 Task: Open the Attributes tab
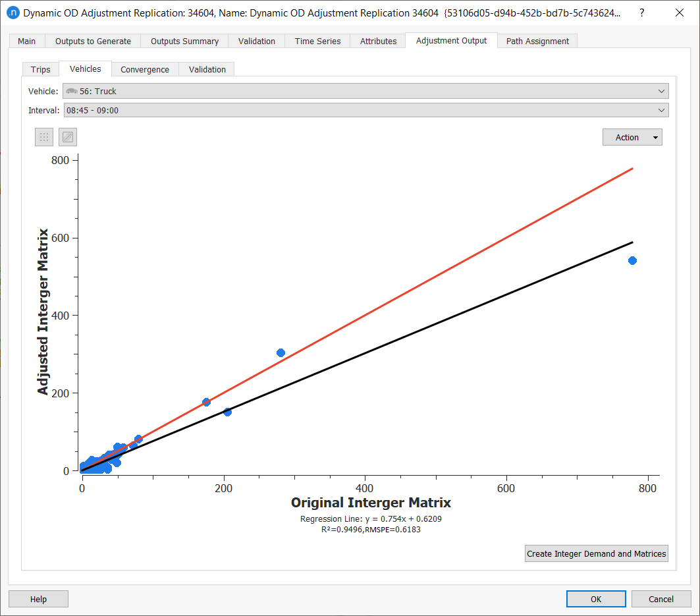pos(378,41)
